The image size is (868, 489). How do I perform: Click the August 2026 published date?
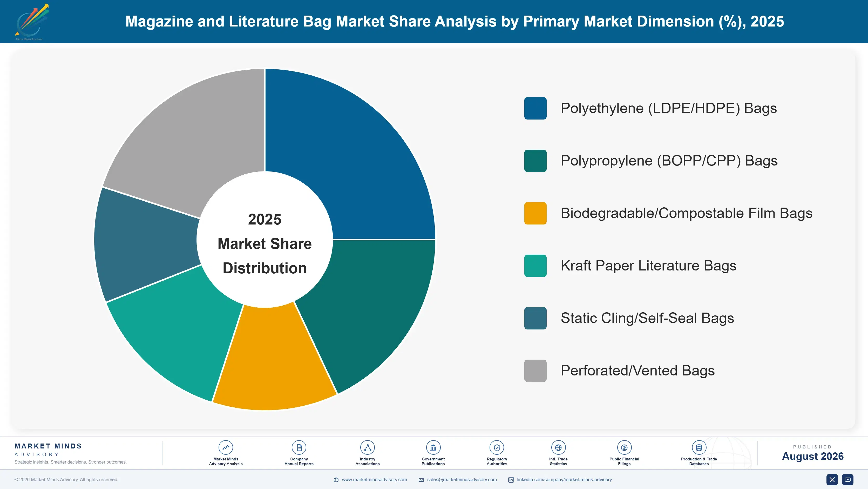[812, 456]
